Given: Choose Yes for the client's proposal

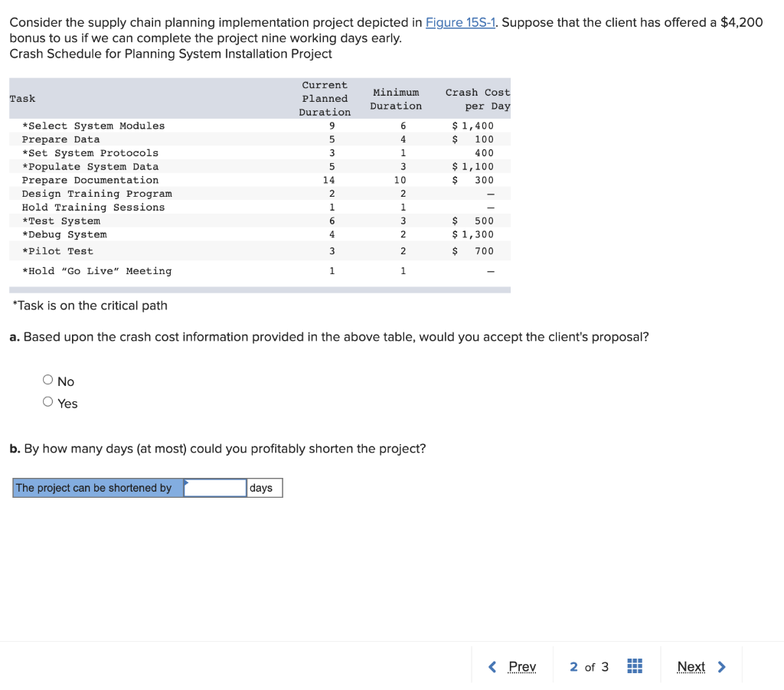Looking at the screenshot, I should tap(48, 402).
